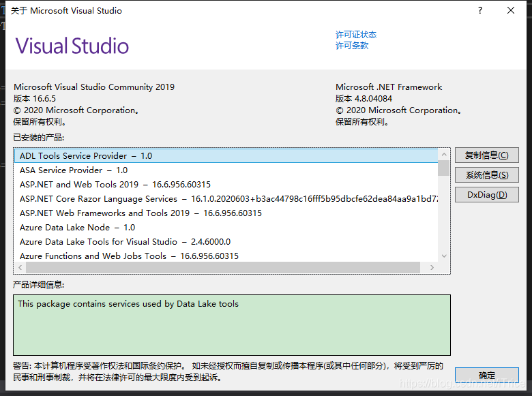Click product list scroll down arrow
The width and height of the screenshot is (532, 396).
(444, 256)
